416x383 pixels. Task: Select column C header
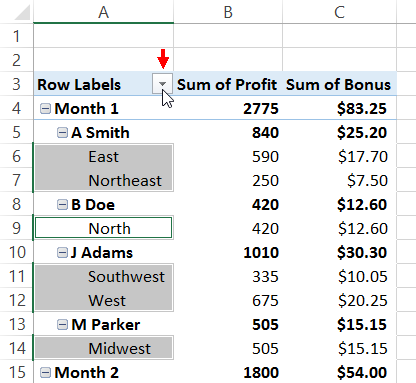(339, 12)
